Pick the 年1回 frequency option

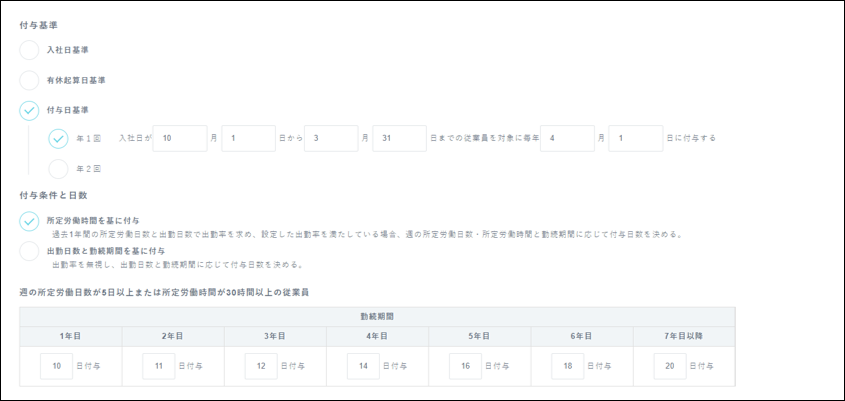coord(59,138)
